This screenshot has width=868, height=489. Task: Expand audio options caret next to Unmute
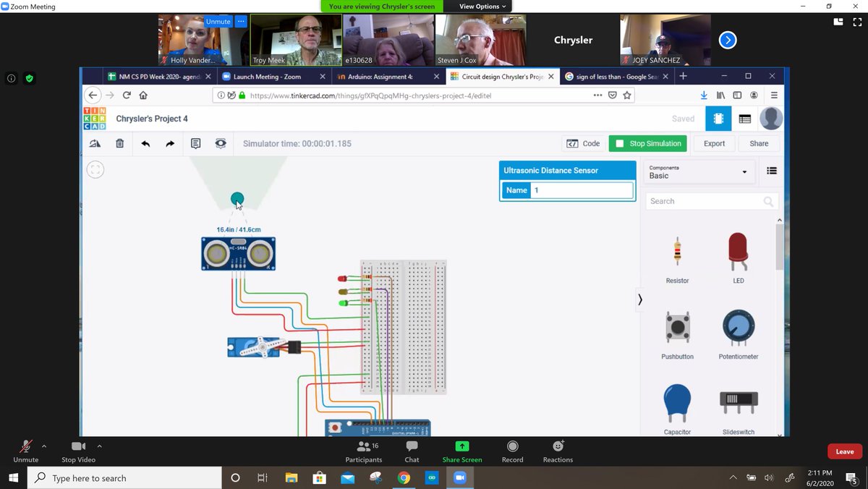coord(44,446)
